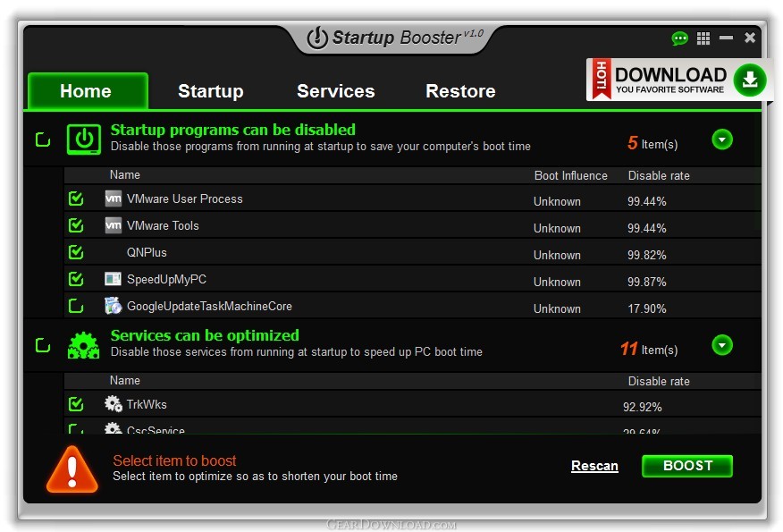Uncheck the QNPlus checkbox
Image resolution: width=783 pixels, height=532 pixels.
click(76, 252)
